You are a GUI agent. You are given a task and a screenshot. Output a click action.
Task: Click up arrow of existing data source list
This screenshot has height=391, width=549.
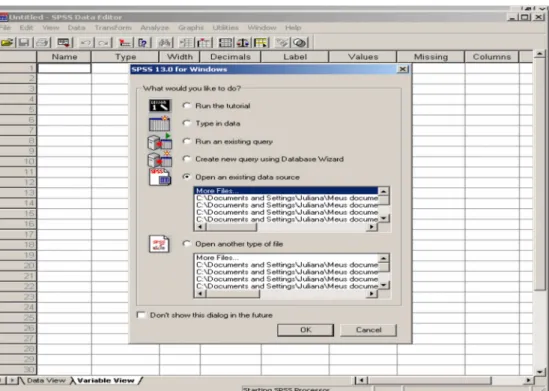384,191
